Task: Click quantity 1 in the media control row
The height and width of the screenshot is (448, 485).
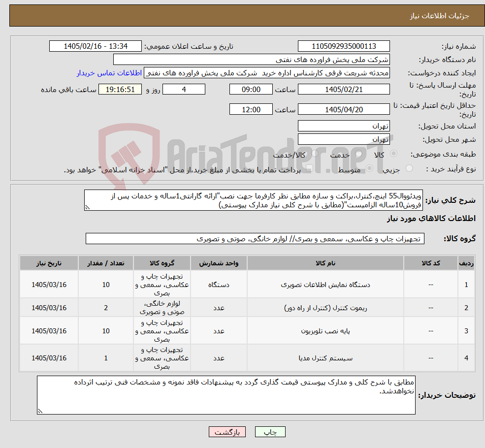Action: [106, 358]
